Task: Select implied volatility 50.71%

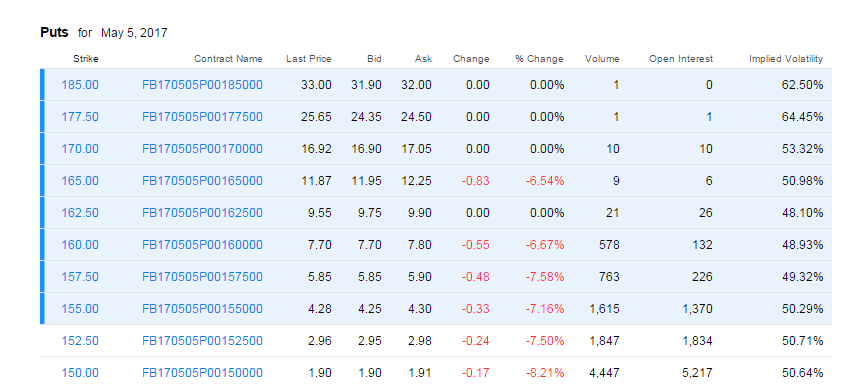Action: pos(802,341)
